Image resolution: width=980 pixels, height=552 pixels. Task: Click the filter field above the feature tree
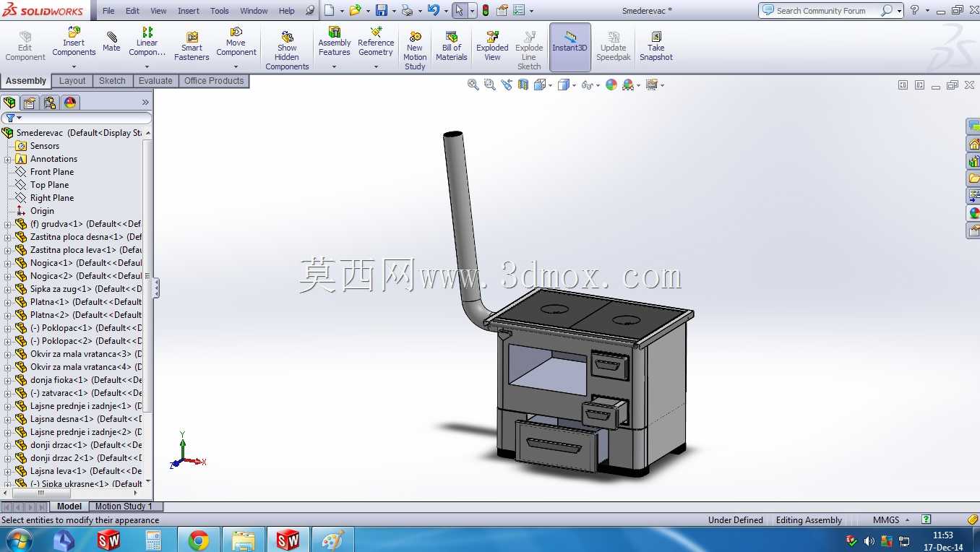[x=77, y=118]
